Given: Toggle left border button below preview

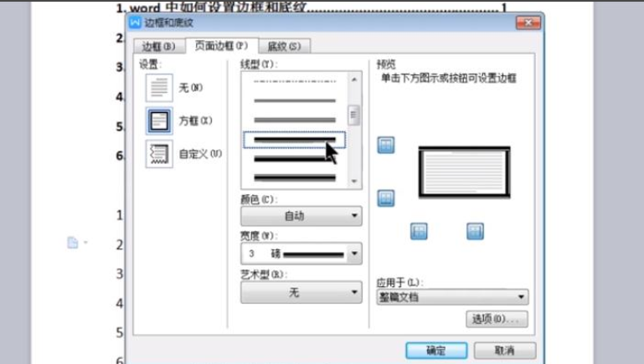Looking at the screenshot, I should (x=419, y=232).
